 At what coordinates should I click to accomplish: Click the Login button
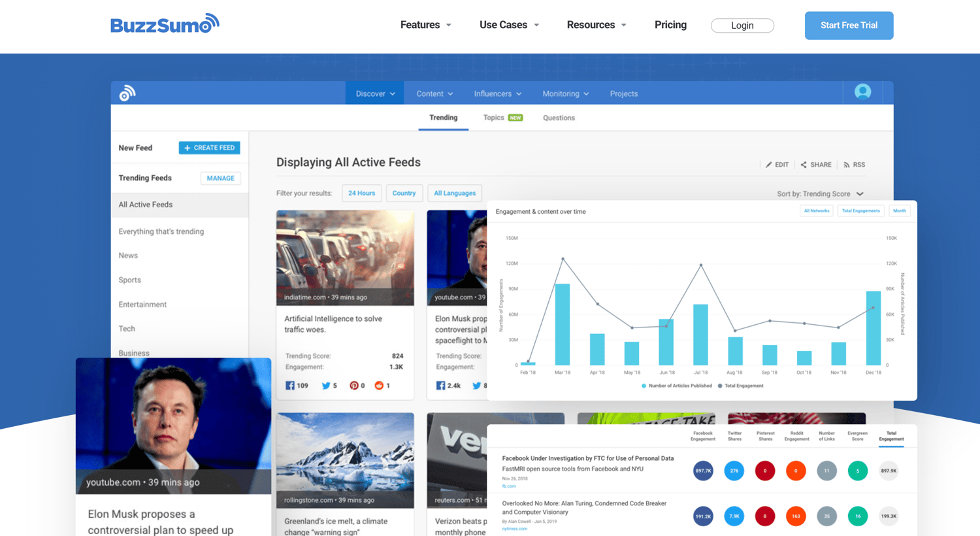tap(742, 25)
